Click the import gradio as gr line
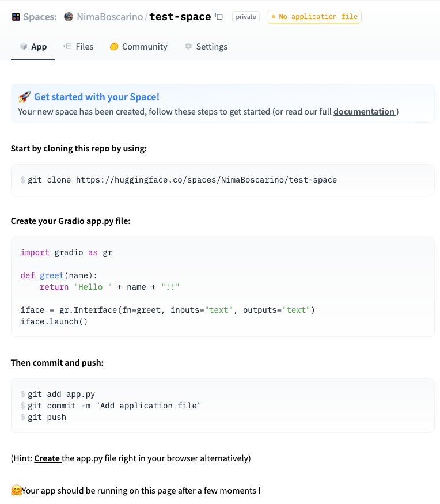 pyautogui.click(x=67, y=253)
